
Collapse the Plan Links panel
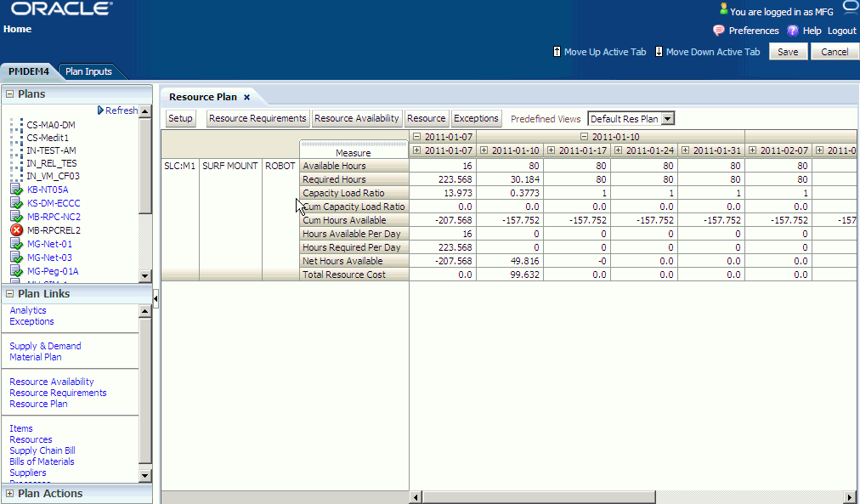[9, 294]
